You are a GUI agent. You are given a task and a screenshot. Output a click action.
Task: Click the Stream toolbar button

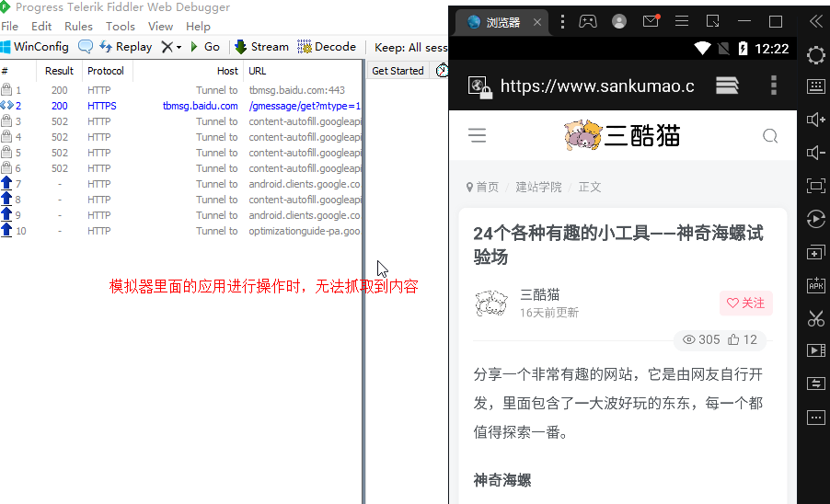click(x=261, y=47)
